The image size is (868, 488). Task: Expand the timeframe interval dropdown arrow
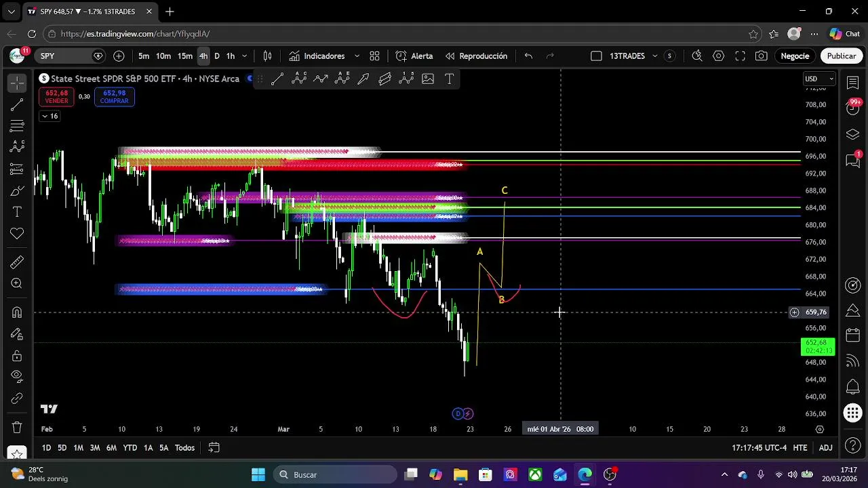(x=245, y=56)
